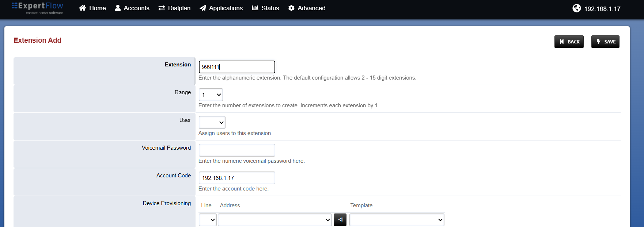Click the Status chart icon

(x=255, y=8)
